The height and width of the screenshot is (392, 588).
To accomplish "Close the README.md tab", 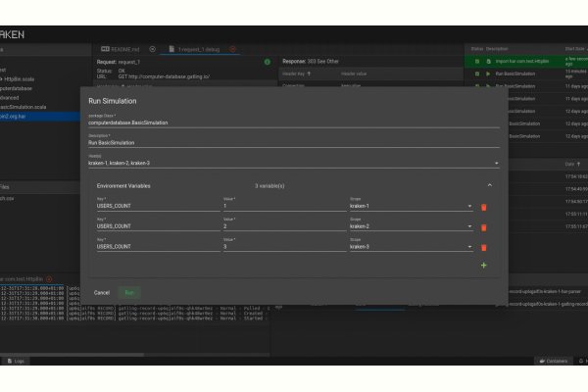I will (x=152, y=48).
